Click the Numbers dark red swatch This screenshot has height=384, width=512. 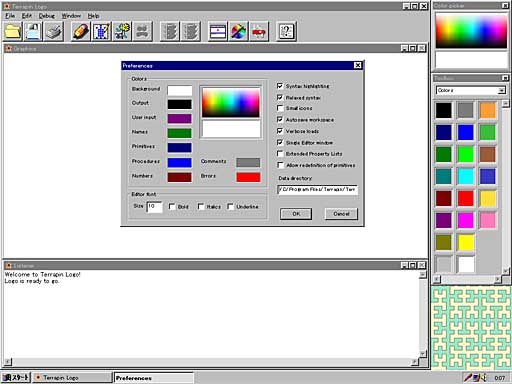180,177
